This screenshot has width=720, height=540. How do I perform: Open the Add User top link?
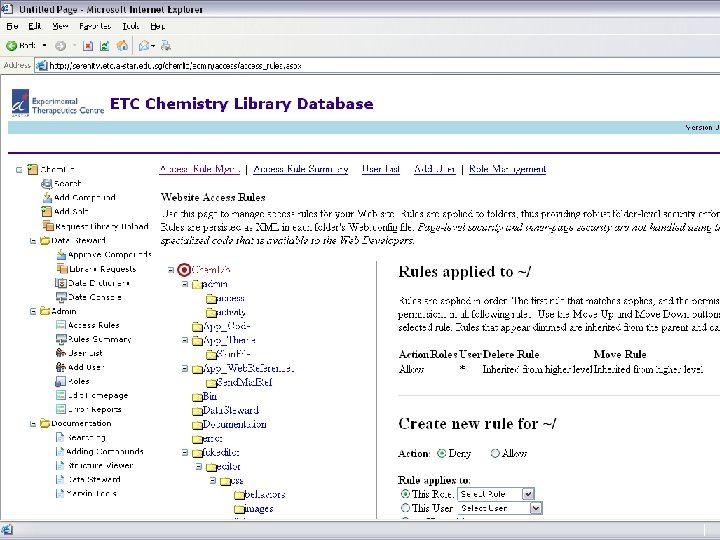pyautogui.click(x=434, y=169)
